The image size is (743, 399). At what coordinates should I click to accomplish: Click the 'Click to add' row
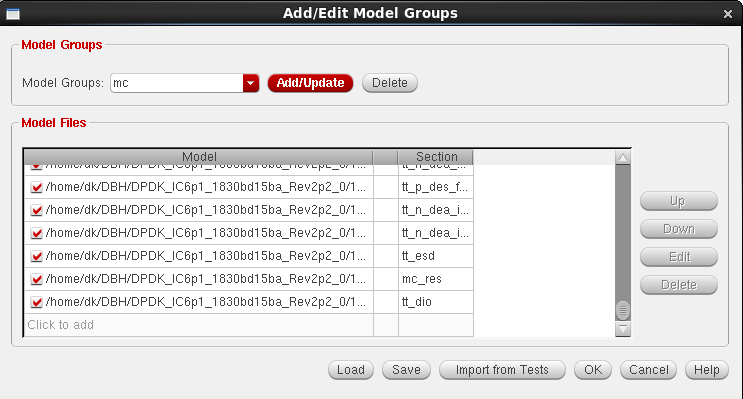coord(199,325)
